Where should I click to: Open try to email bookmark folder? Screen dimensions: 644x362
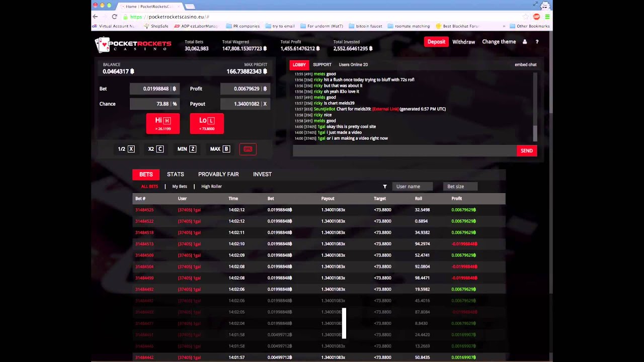point(280,26)
